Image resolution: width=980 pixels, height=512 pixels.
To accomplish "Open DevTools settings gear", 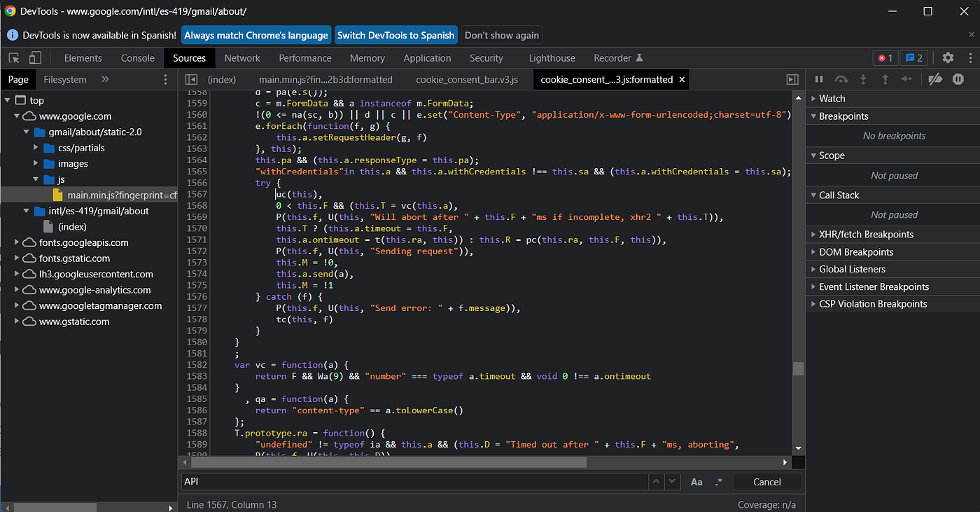I will 948,58.
